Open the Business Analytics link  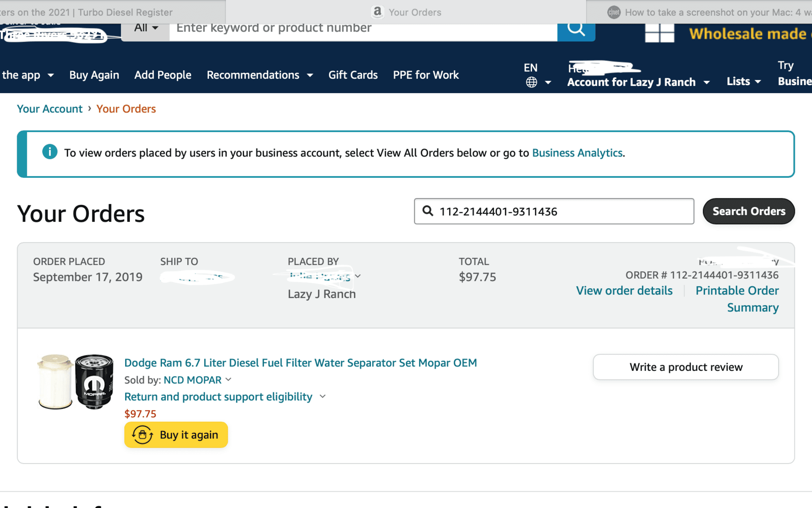coord(577,153)
